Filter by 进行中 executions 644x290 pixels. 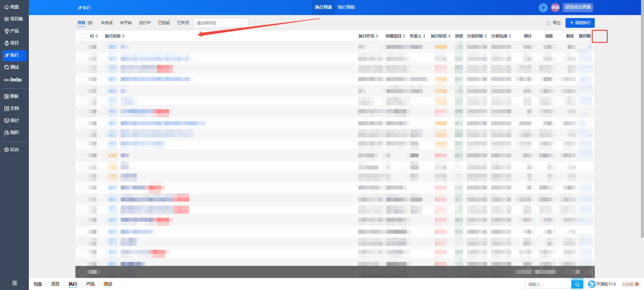tap(145, 23)
